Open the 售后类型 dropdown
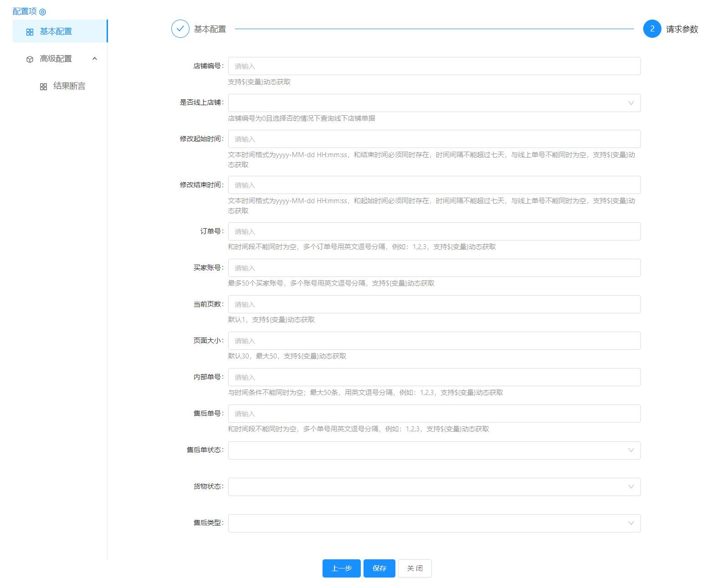 click(434, 523)
